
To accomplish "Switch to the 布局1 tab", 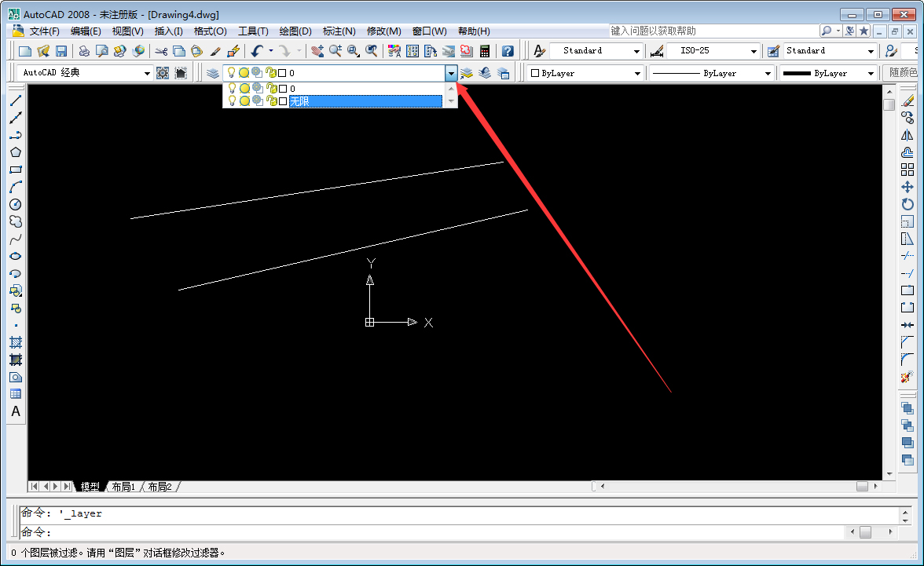I will pos(122,486).
